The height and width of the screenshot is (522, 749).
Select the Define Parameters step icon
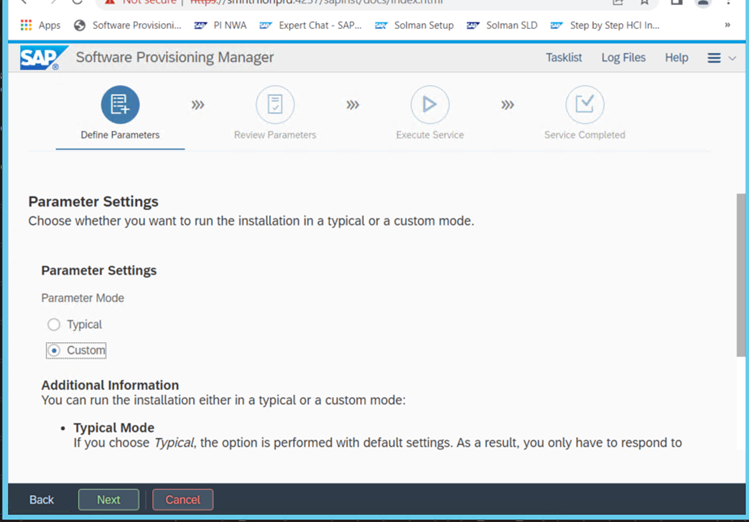tap(120, 104)
